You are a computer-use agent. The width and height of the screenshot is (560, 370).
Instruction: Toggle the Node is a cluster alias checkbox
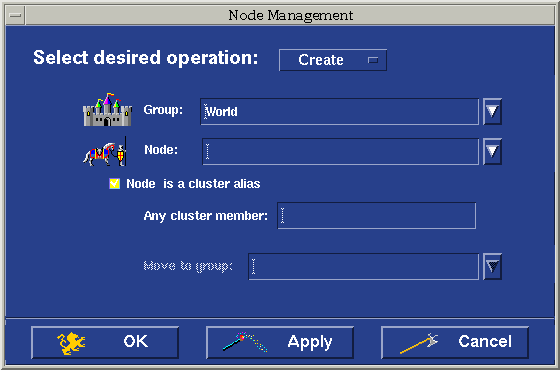(x=115, y=184)
